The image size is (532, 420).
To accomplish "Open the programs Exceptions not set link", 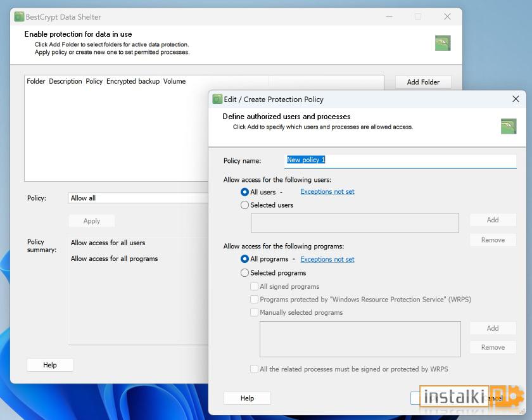I will (x=327, y=259).
